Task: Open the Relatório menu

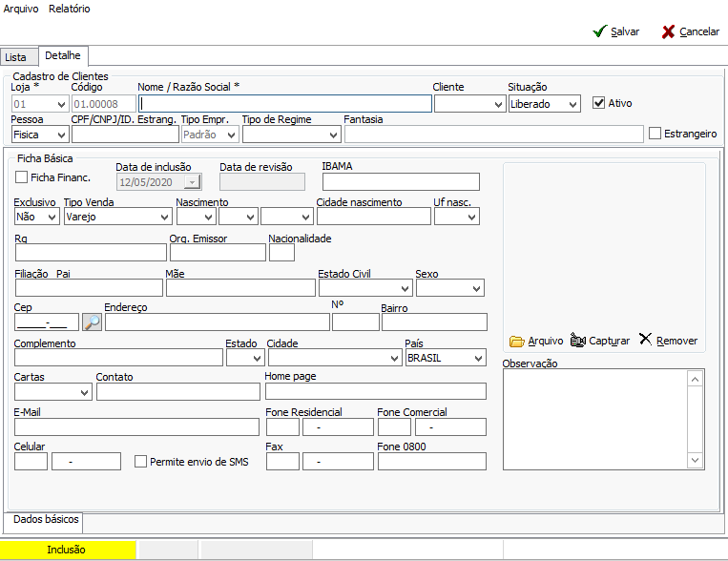Action: [x=70, y=9]
